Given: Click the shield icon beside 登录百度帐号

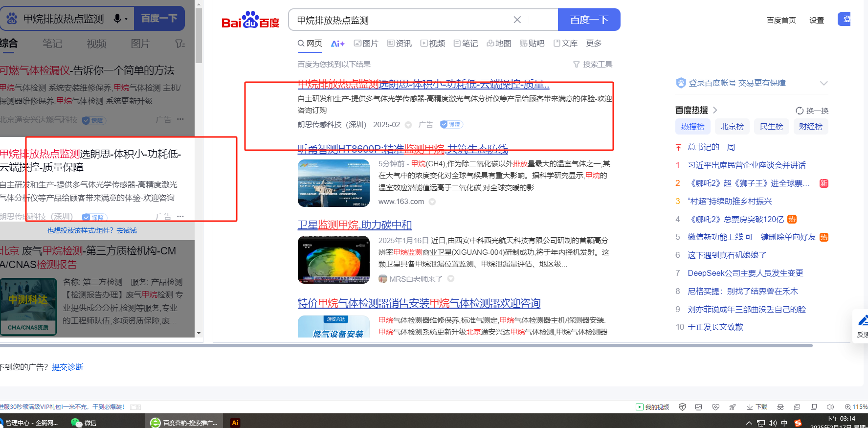Looking at the screenshot, I should [681, 83].
